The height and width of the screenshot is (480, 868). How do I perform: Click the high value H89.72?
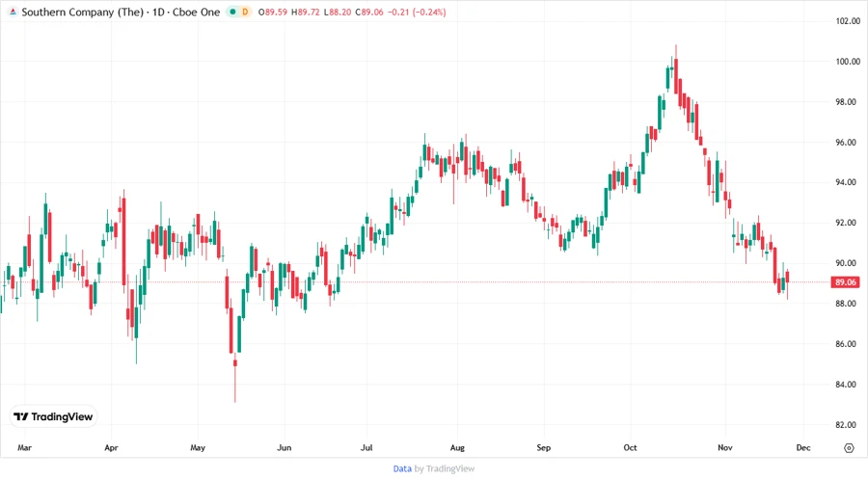(x=306, y=12)
